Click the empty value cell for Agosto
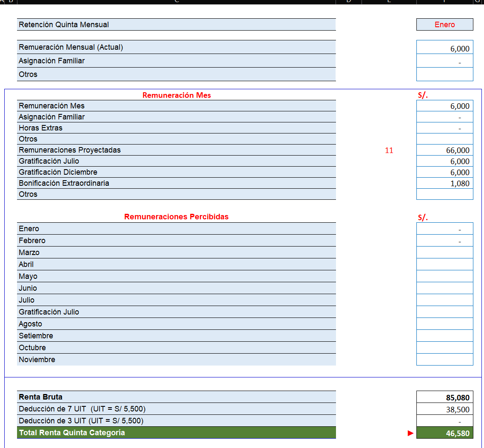Image resolution: width=484 pixels, height=448 pixels. pyautogui.click(x=444, y=324)
